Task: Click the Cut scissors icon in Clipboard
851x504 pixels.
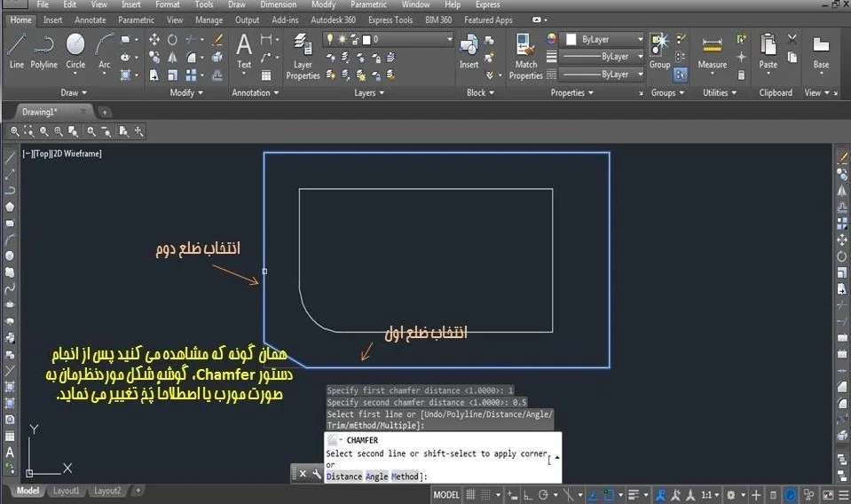Action: 792,39
